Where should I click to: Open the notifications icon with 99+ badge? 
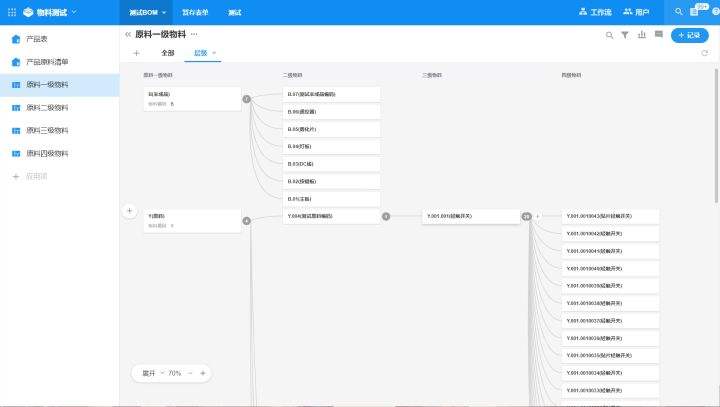[x=695, y=12]
